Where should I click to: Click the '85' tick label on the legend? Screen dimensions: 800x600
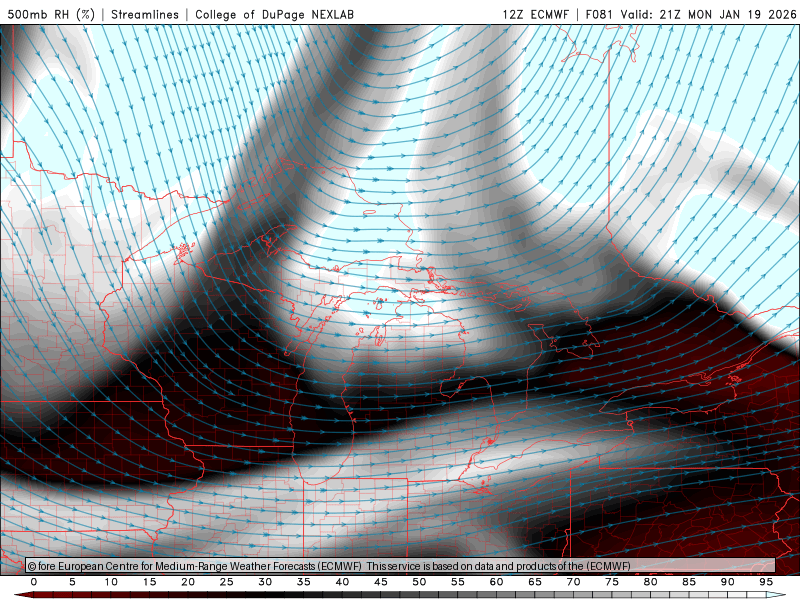689,582
